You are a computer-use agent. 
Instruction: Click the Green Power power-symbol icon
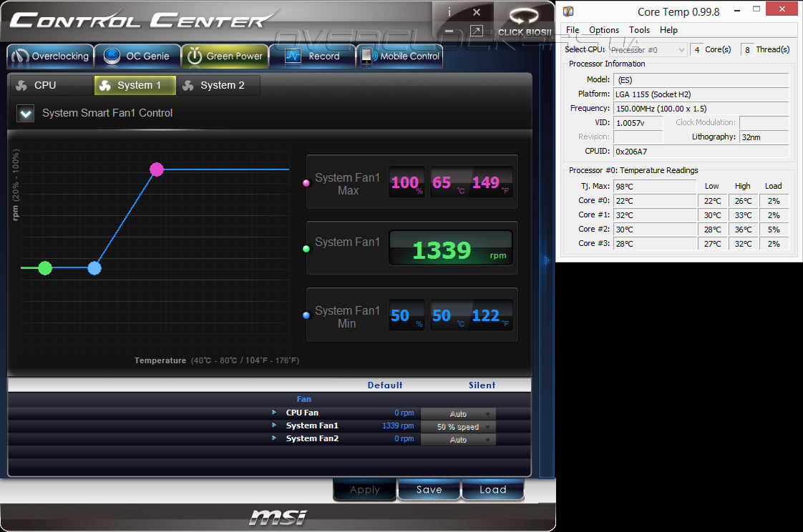(195, 56)
